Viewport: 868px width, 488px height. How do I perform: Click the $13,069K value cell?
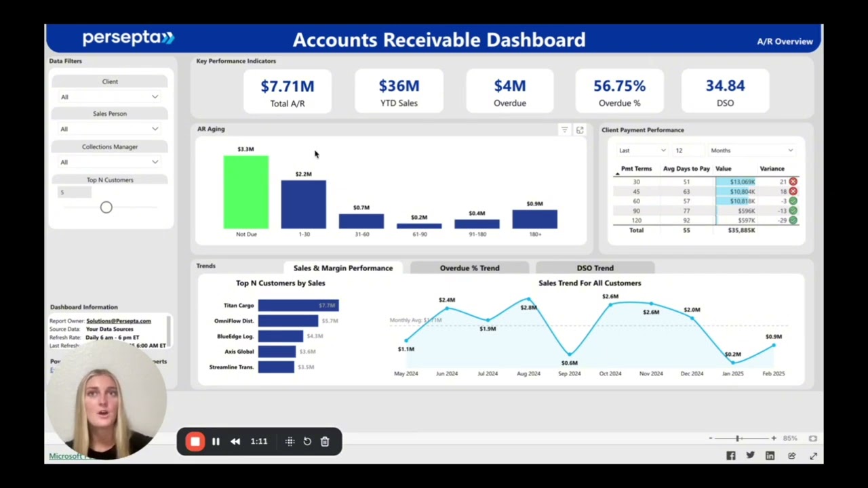(736, 182)
